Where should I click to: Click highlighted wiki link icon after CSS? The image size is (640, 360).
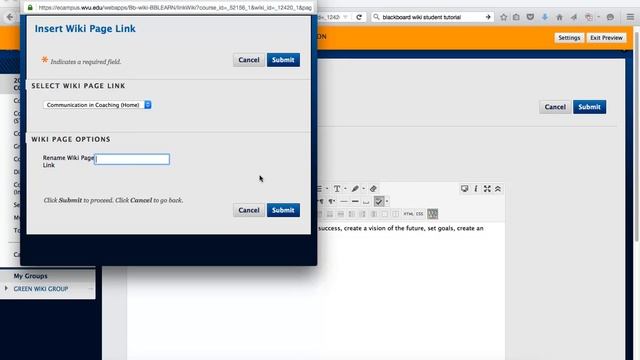[x=433, y=214]
